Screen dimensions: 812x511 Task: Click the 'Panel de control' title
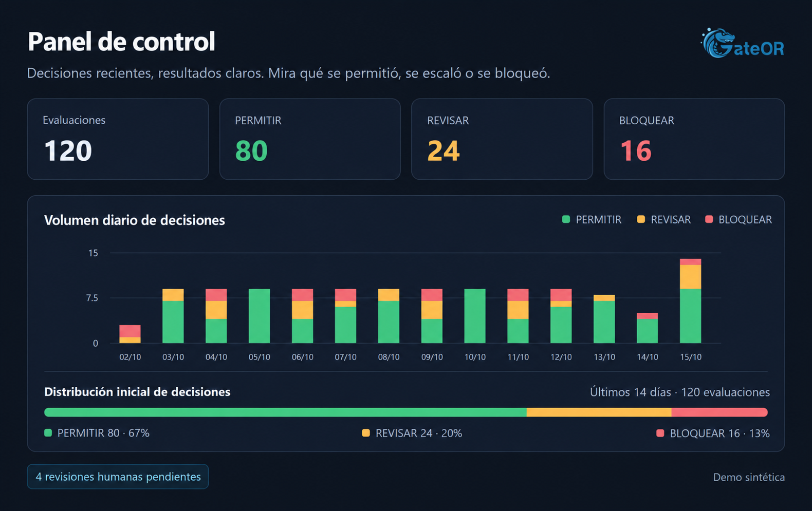[121, 42]
